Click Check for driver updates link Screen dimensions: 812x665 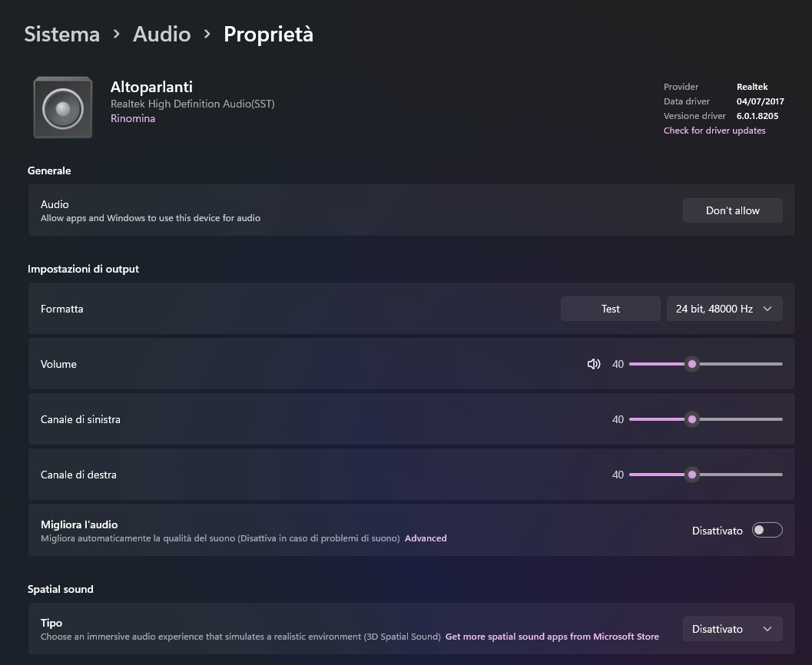tap(714, 131)
